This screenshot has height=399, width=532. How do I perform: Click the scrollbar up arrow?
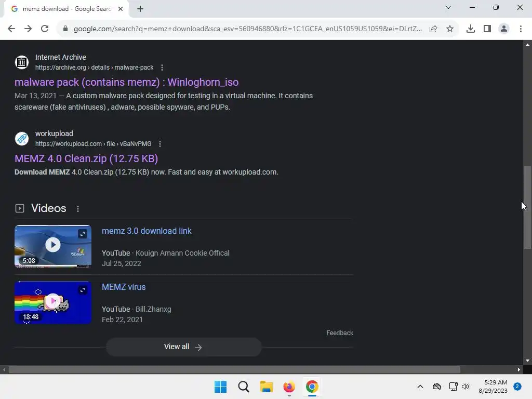[x=527, y=45]
